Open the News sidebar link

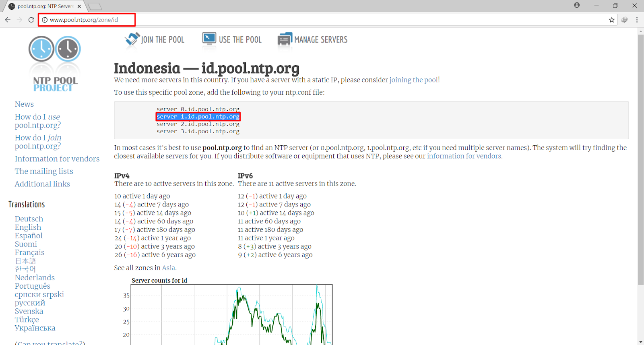click(24, 104)
